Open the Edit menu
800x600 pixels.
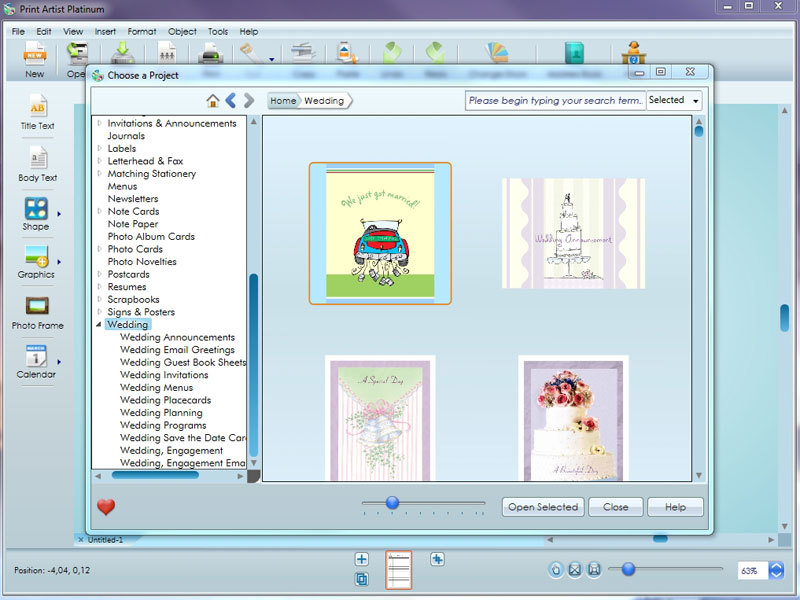(44, 32)
